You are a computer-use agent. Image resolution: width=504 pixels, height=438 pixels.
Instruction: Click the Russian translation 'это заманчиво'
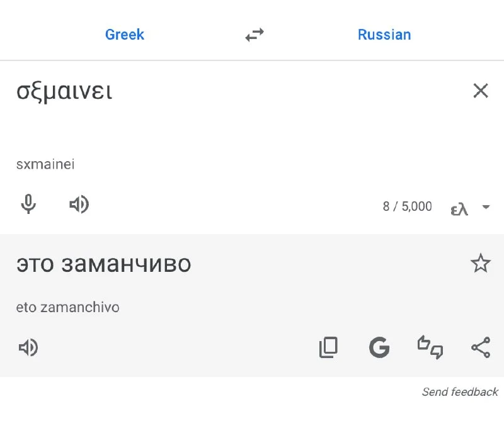[x=103, y=264]
